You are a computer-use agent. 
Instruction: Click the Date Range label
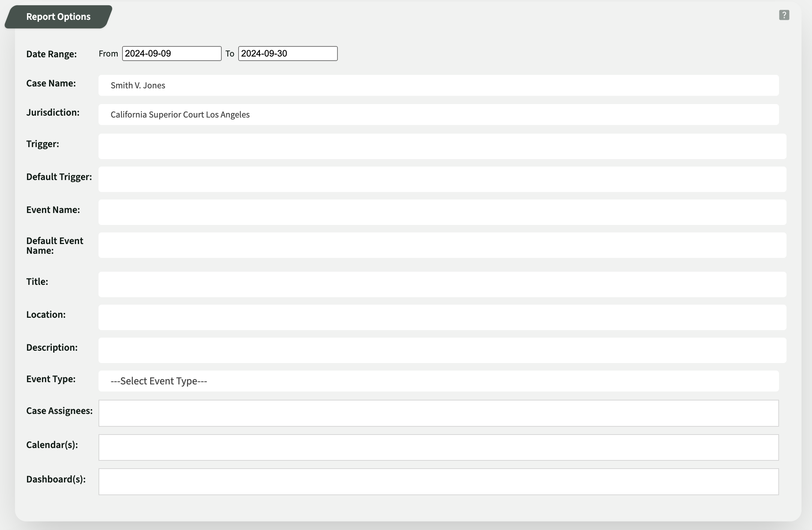point(51,54)
